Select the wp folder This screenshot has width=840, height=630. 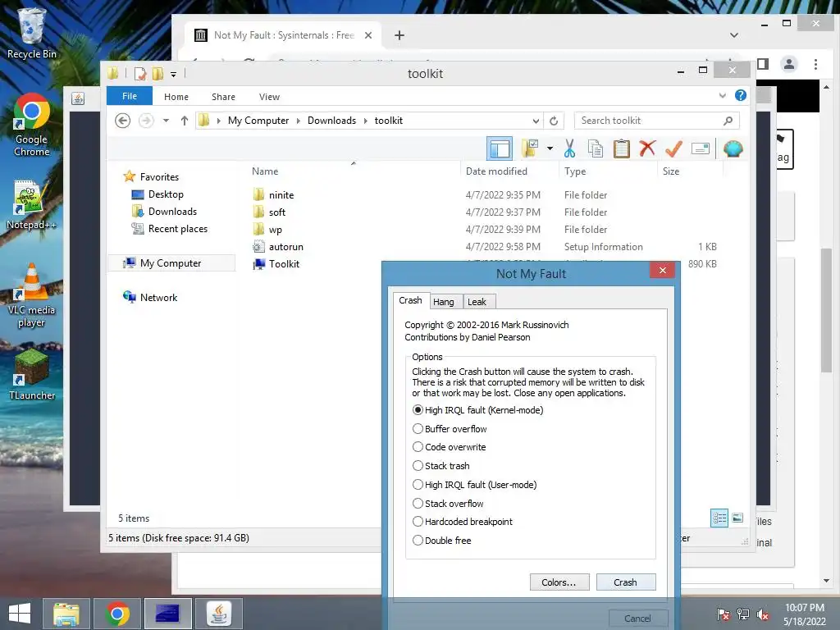276,230
